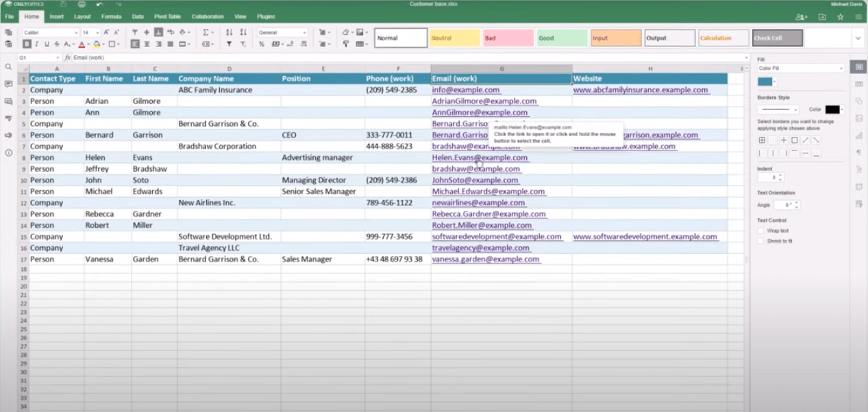Check the Shrink to fit option
The width and height of the screenshot is (868, 412).
760,241
